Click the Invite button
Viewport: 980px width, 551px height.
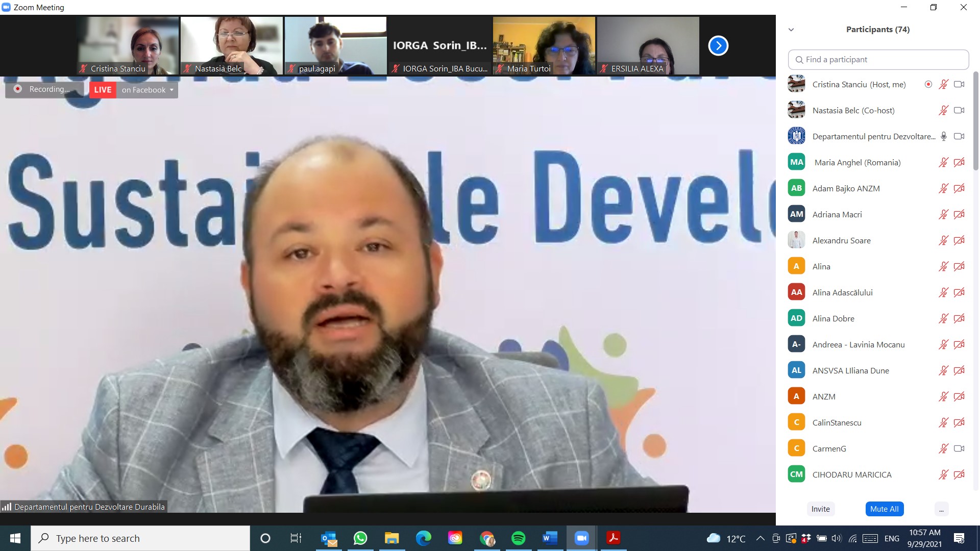pyautogui.click(x=820, y=509)
